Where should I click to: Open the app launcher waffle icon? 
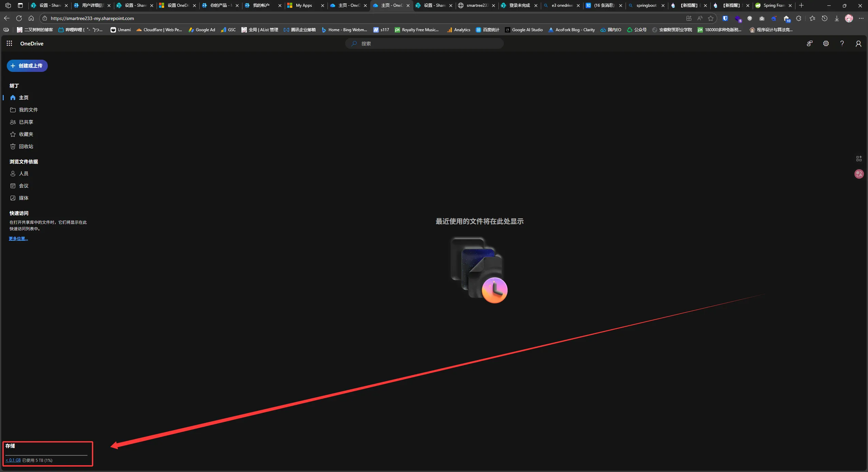[x=9, y=43]
